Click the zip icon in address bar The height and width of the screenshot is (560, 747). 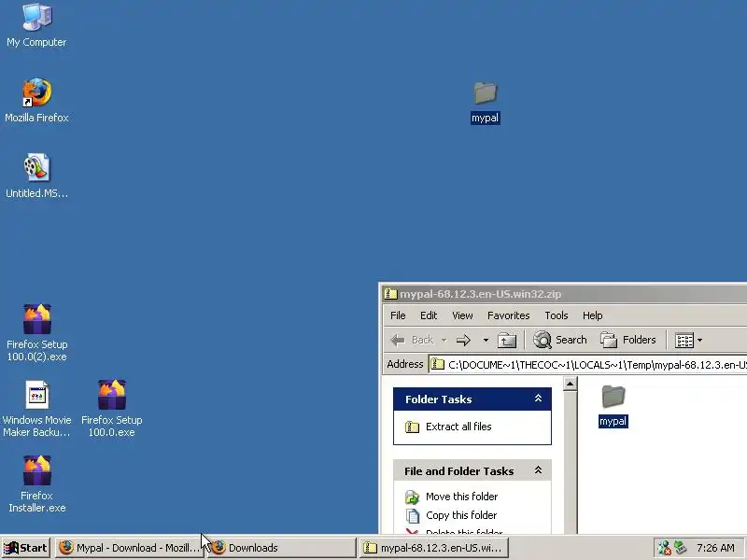tap(437, 365)
